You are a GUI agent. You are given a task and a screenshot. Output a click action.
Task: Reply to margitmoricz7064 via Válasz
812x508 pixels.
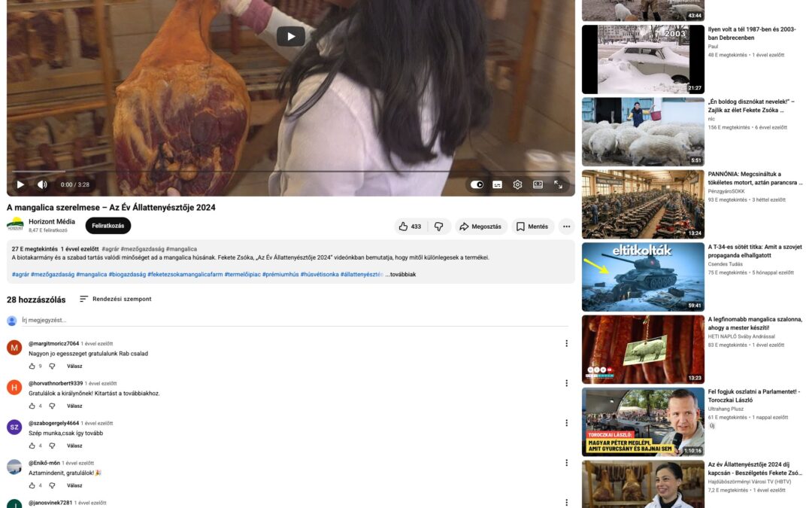(74, 366)
